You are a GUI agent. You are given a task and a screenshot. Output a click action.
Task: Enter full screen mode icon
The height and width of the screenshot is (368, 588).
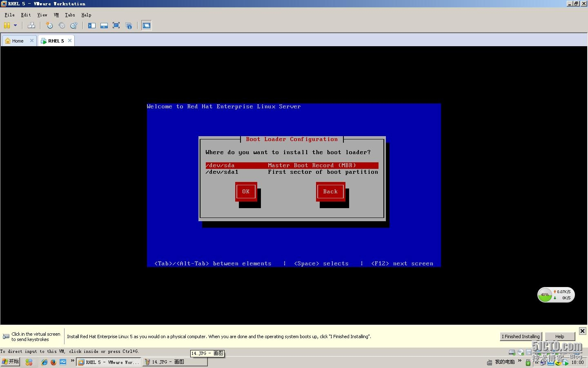(x=116, y=25)
